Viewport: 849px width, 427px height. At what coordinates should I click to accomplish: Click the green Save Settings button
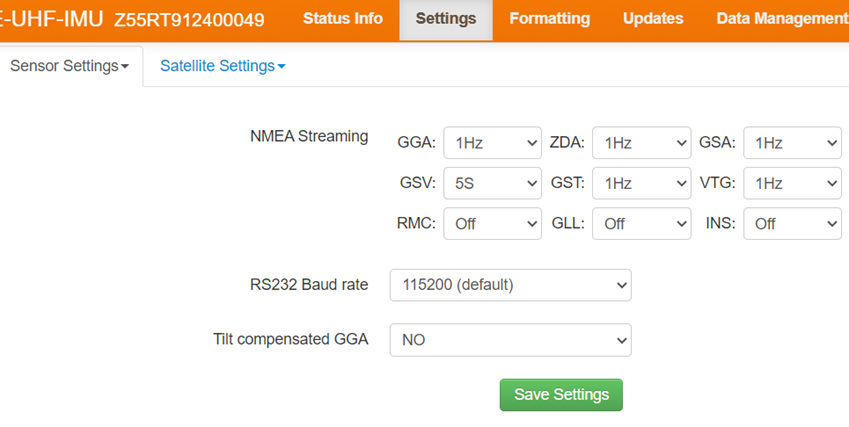[x=561, y=394]
